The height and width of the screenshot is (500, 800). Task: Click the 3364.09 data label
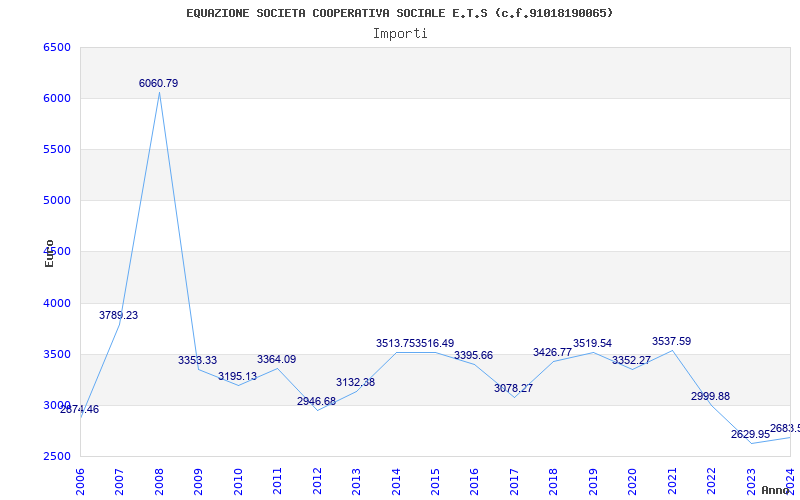(x=276, y=360)
